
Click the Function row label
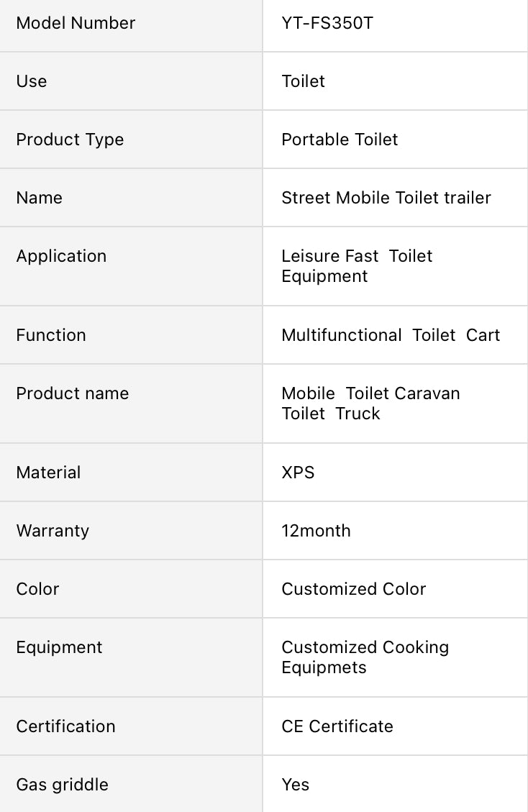pyautogui.click(x=51, y=335)
